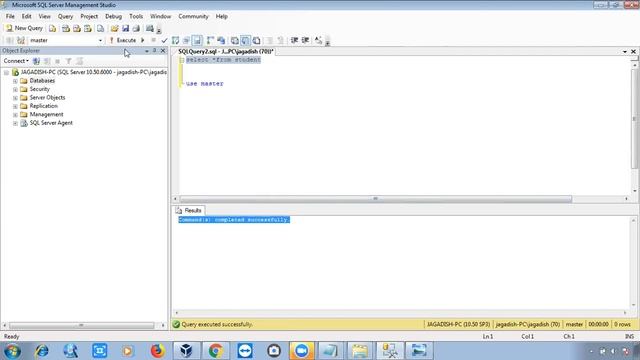Specify values for template parameters
The height and width of the screenshot is (360, 640).
[x=318, y=40]
